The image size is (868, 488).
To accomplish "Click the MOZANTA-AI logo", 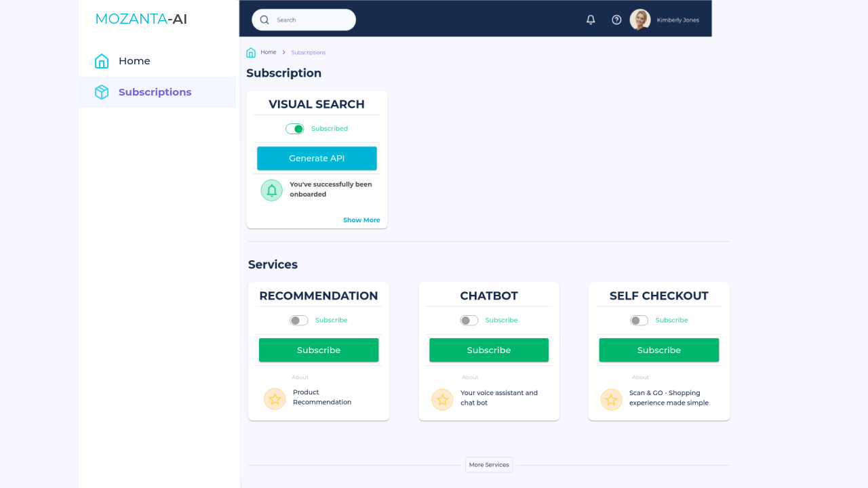I will point(141,19).
